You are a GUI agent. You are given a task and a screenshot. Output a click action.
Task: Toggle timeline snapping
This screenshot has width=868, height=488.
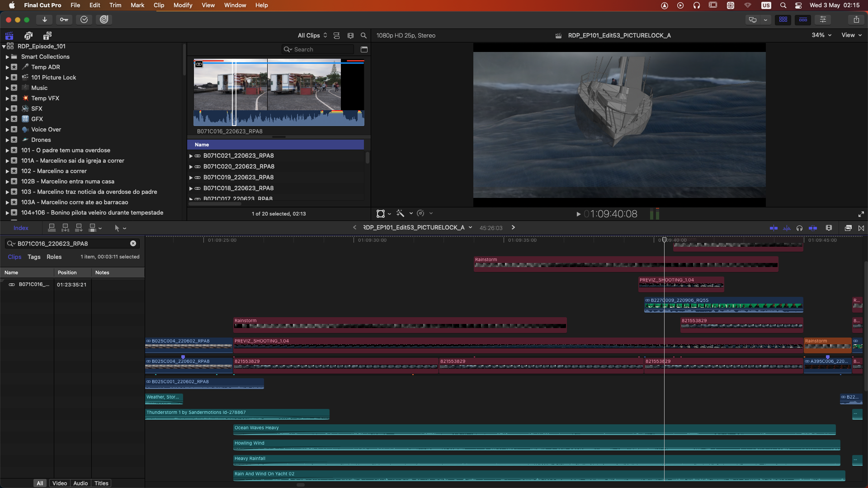tap(813, 228)
